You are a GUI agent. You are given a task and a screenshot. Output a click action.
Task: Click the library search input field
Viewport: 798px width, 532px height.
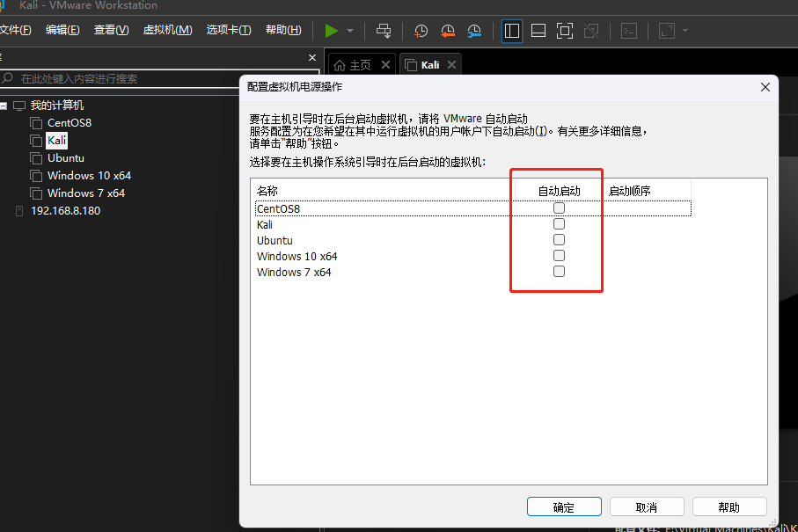(160, 79)
